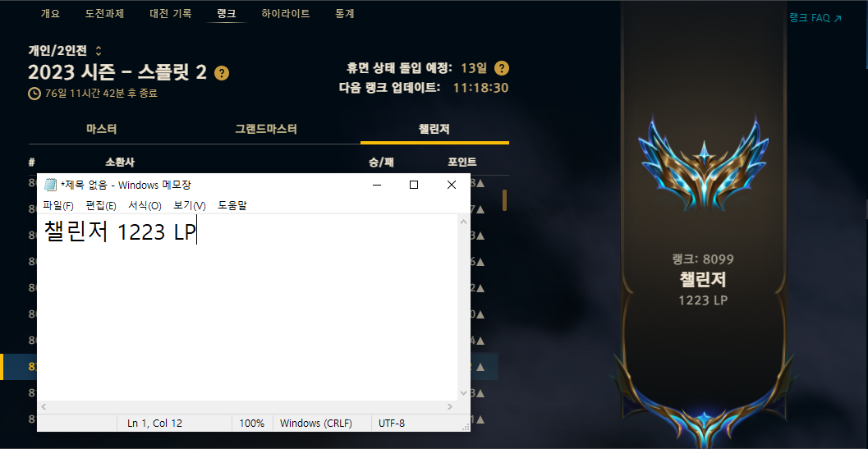Click the season info question mark icon
Viewport: 868px width, 449px height.
(x=222, y=73)
